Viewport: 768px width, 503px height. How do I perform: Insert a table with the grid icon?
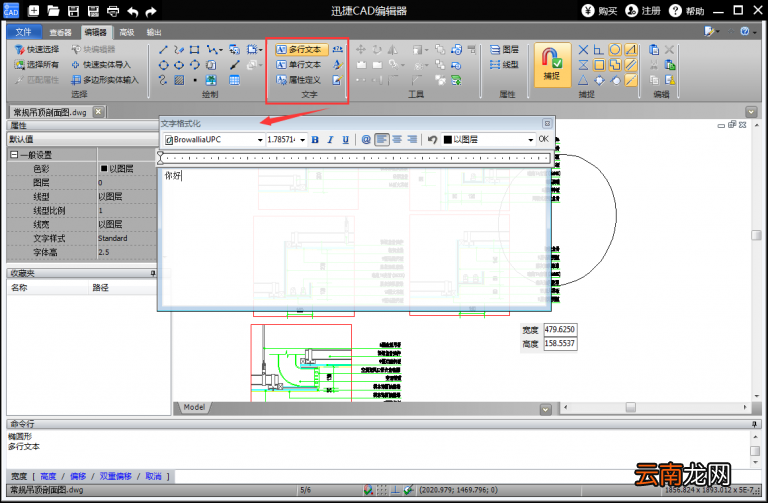click(x=235, y=80)
